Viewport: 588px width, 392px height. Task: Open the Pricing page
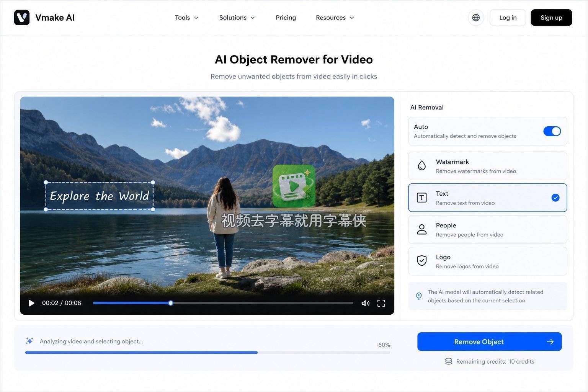coord(286,18)
